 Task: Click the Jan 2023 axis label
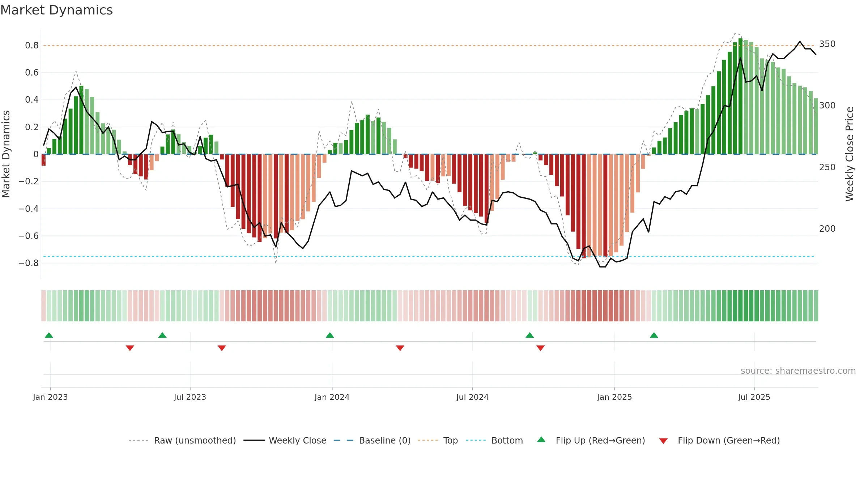pyautogui.click(x=50, y=397)
